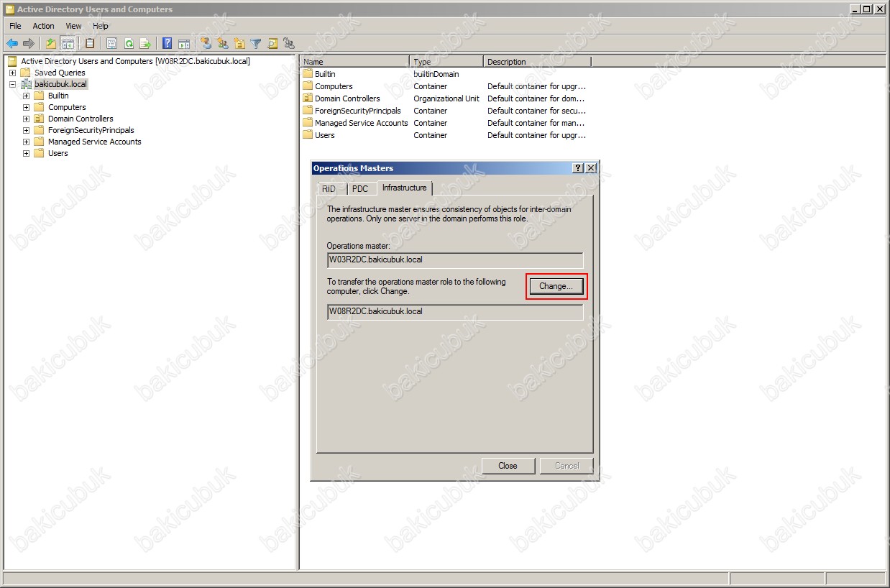
Task: Open the View menu
Action: tap(73, 26)
